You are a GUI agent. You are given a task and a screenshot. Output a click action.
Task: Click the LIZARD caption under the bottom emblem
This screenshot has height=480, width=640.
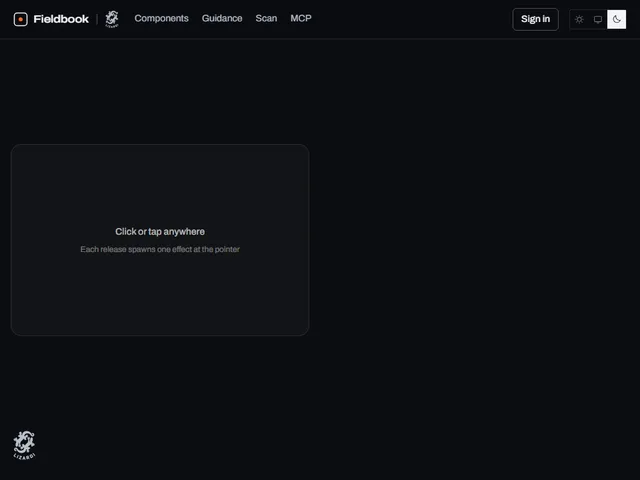24,456
